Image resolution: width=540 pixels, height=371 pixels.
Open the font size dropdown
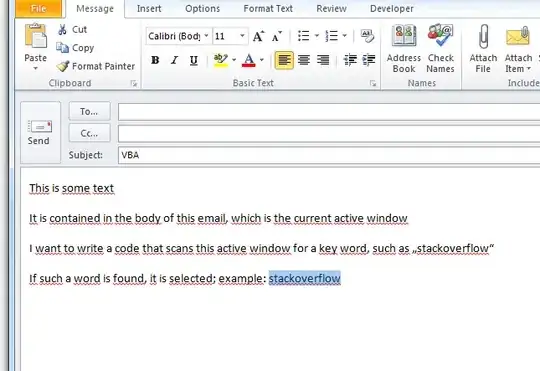point(242,36)
